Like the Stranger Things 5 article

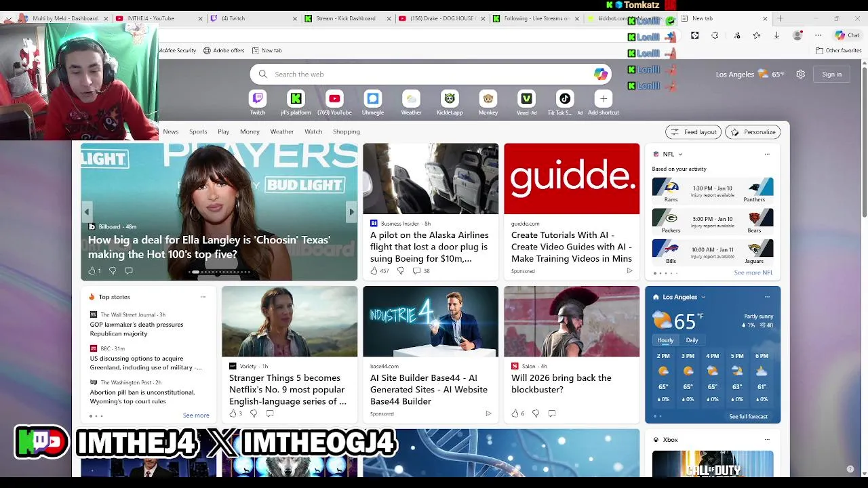click(233, 413)
